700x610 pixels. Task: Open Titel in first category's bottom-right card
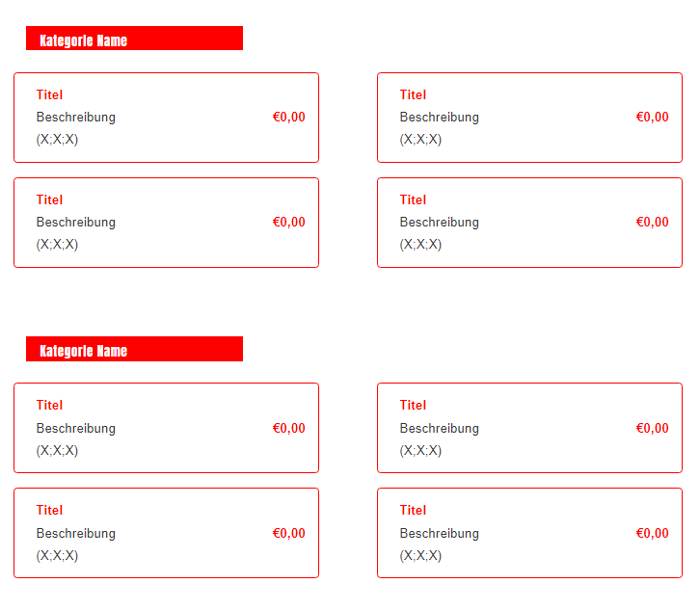click(413, 199)
